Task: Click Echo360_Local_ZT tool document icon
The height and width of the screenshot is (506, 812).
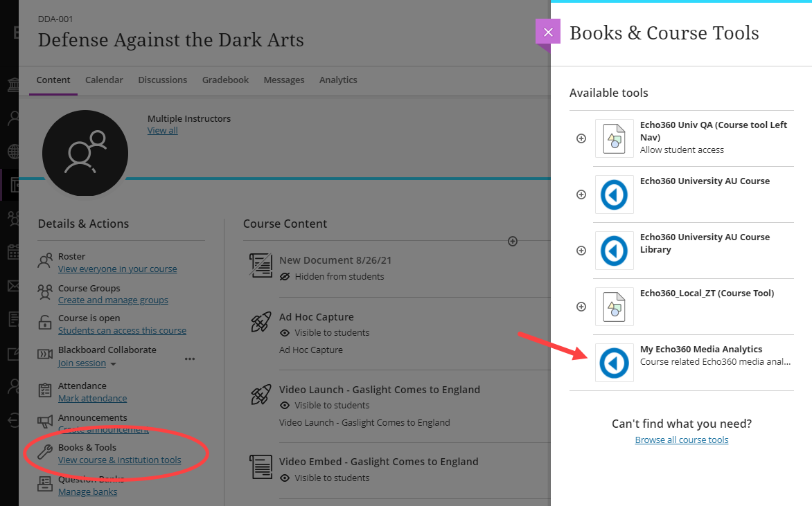Action: tap(614, 307)
